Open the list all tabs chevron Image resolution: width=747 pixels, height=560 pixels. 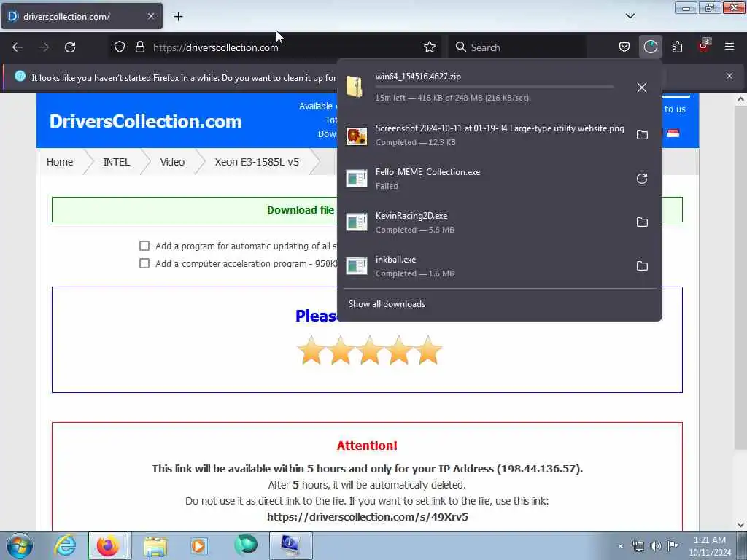(x=630, y=16)
